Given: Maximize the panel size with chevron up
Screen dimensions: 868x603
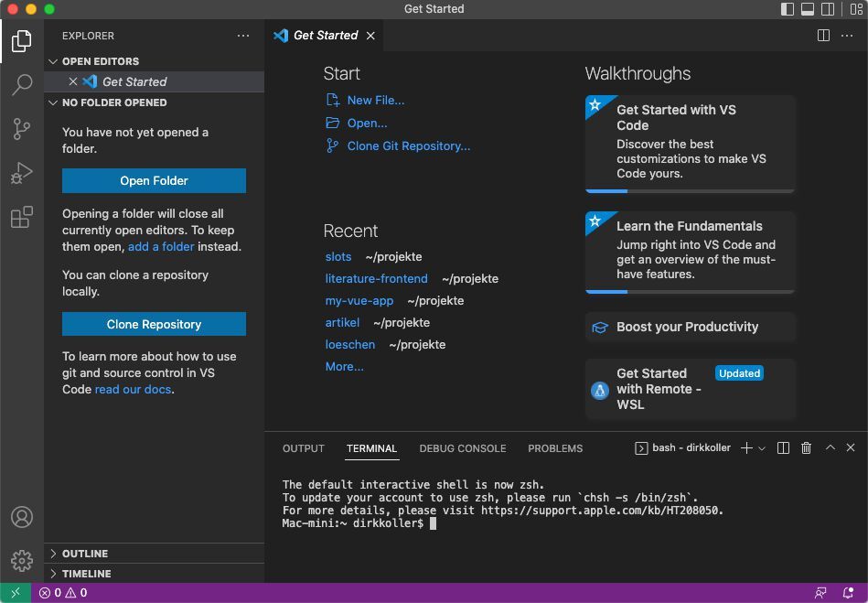Looking at the screenshot, I should tap(830, 448).
